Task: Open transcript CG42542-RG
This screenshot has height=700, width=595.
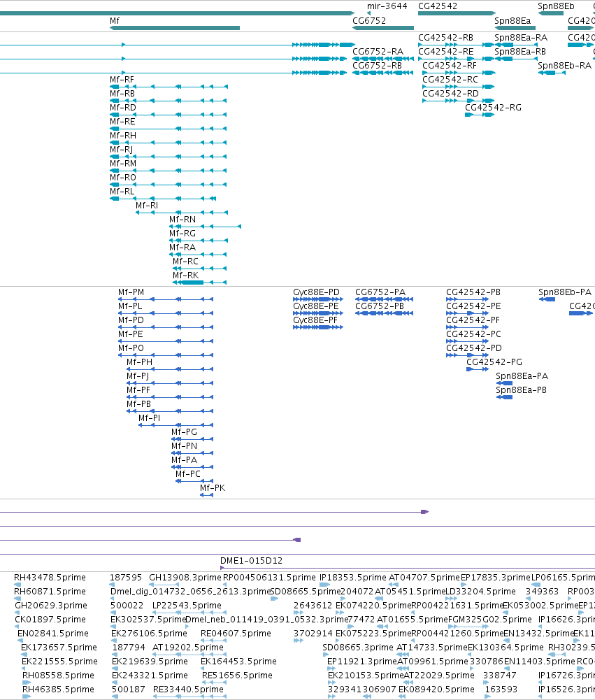Action: [493, 107]
